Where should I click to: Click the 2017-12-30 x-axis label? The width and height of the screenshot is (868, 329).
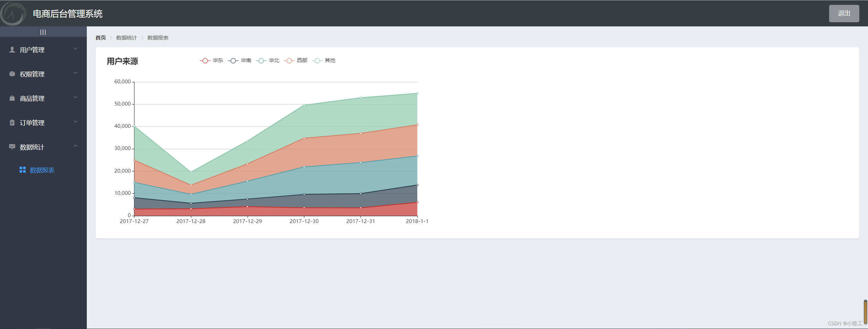coord(304,221)
